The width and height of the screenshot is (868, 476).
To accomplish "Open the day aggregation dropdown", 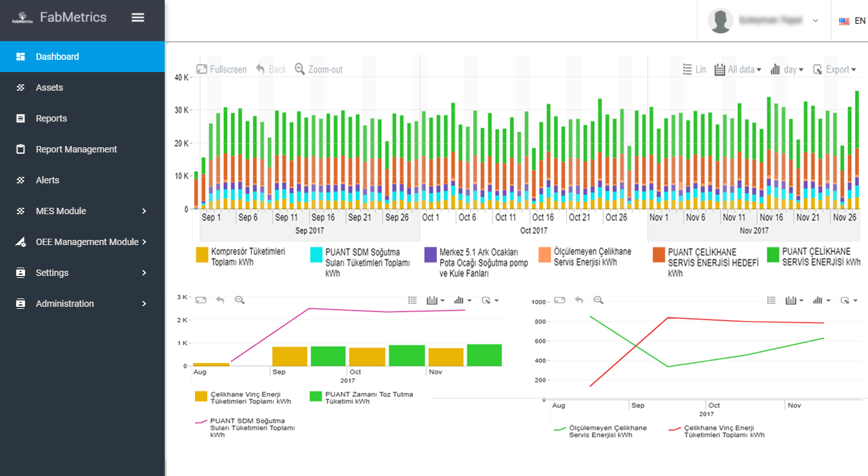I will pos(787,69).
